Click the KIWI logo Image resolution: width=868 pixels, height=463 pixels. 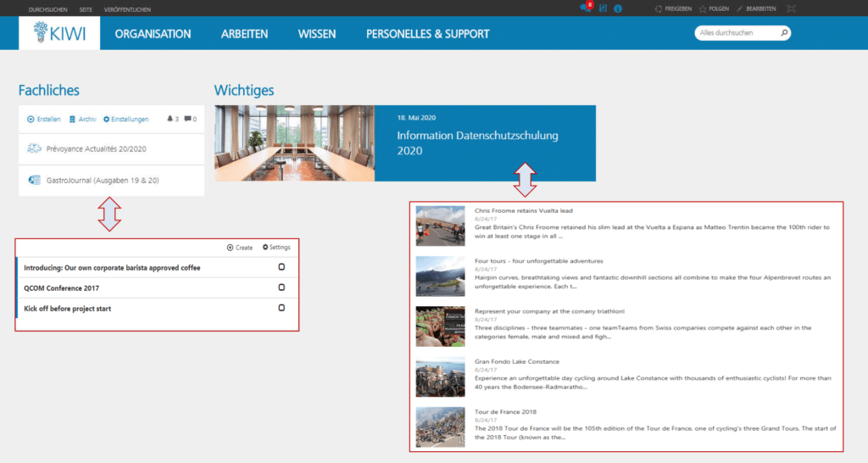pos(59,33)
